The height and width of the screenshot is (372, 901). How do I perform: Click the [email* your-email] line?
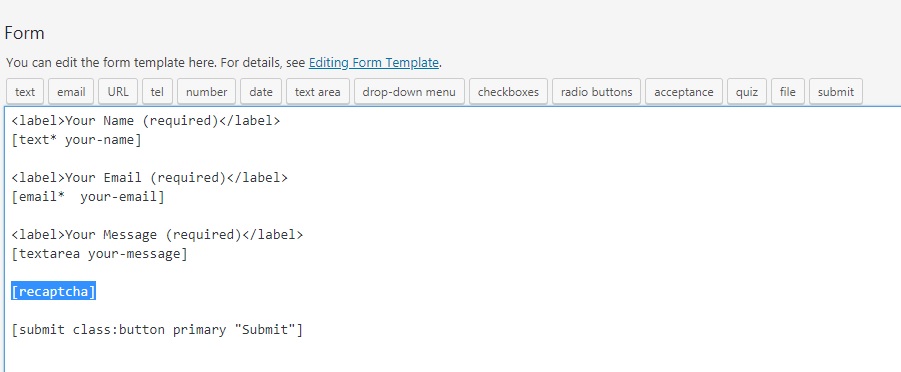pyautogui.click(x=88, y=197)
